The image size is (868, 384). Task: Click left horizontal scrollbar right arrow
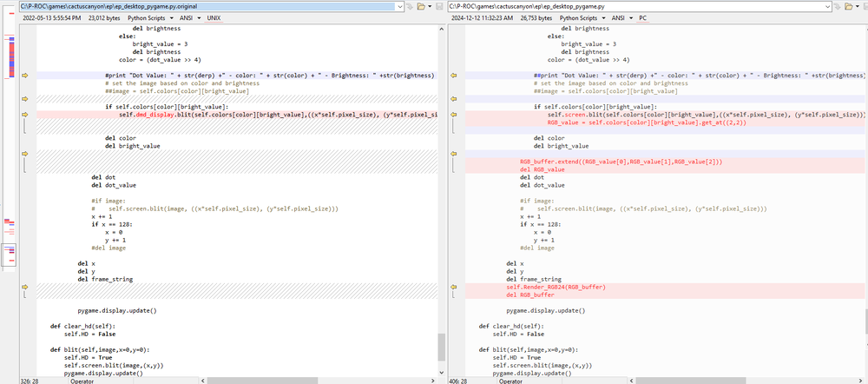(434, 381)
